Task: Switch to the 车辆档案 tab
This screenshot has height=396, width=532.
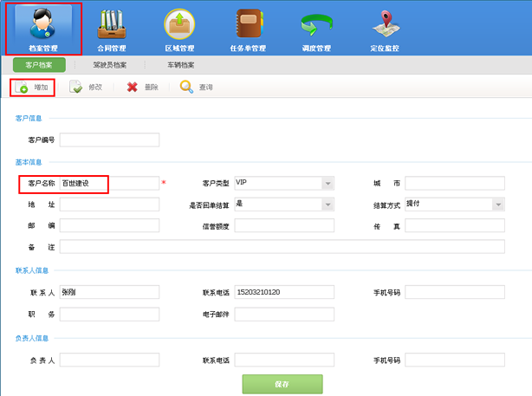Action: [180, 65]
